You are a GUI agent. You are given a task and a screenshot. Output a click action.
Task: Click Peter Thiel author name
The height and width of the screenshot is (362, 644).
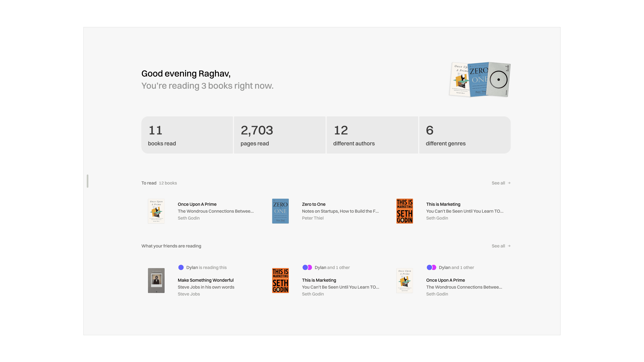tap(313, 218)
